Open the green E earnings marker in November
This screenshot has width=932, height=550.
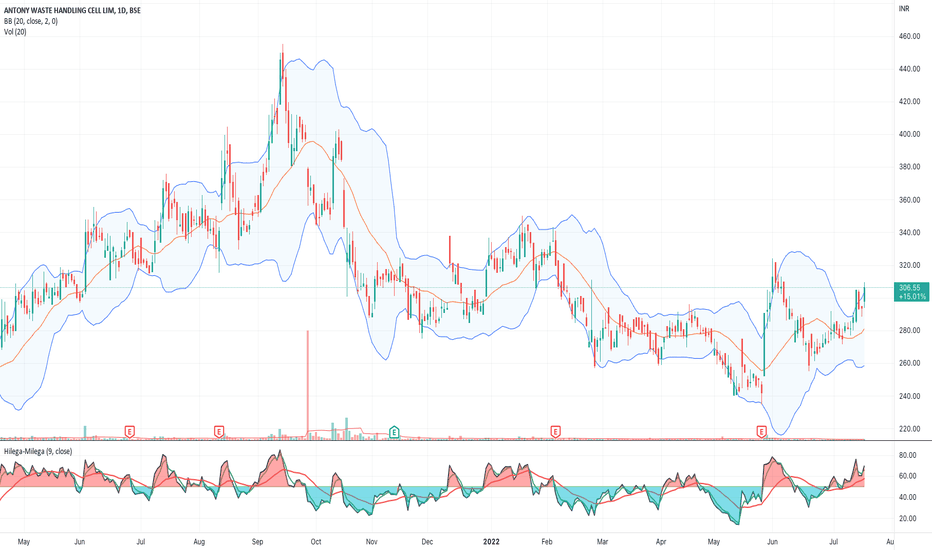[393, 432]
